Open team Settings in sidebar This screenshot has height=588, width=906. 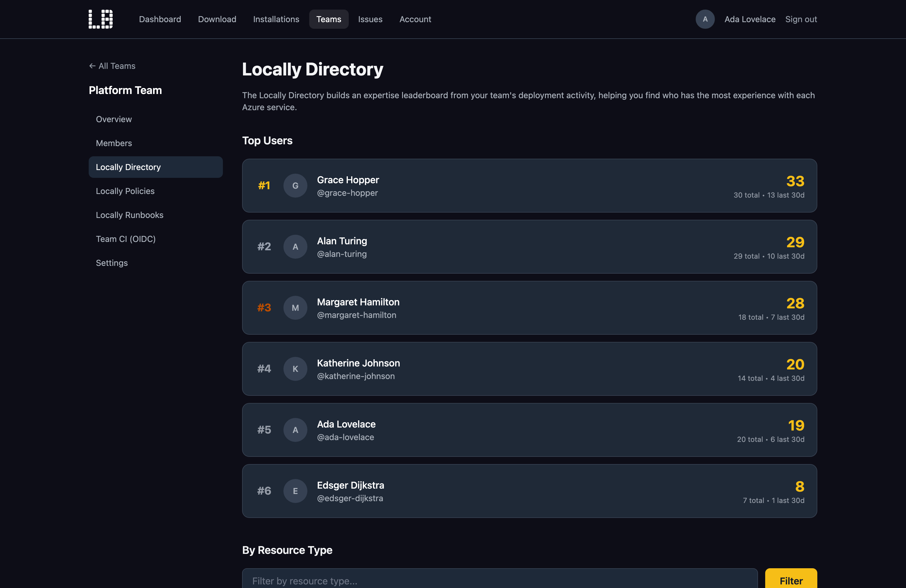coord(156,263)
